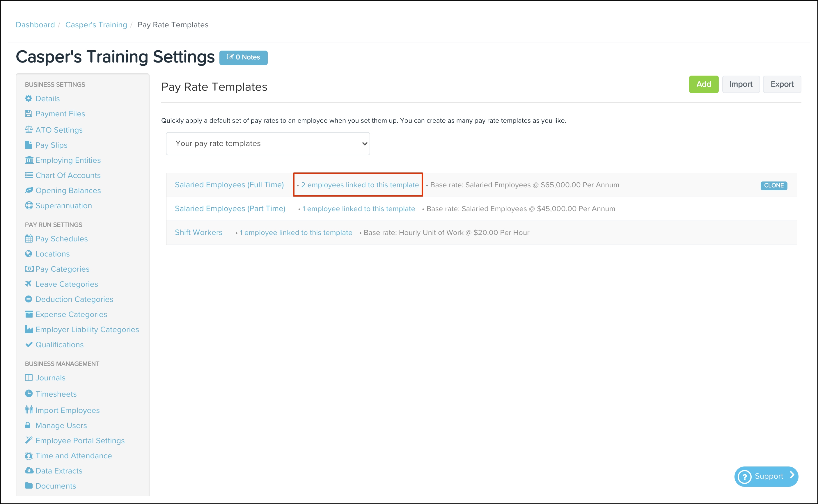Image resolution: width=818 pixels, height=504 pixels.
Task: Click the cloud download icon for Data Extracts
Action: [x=29, y=470]
